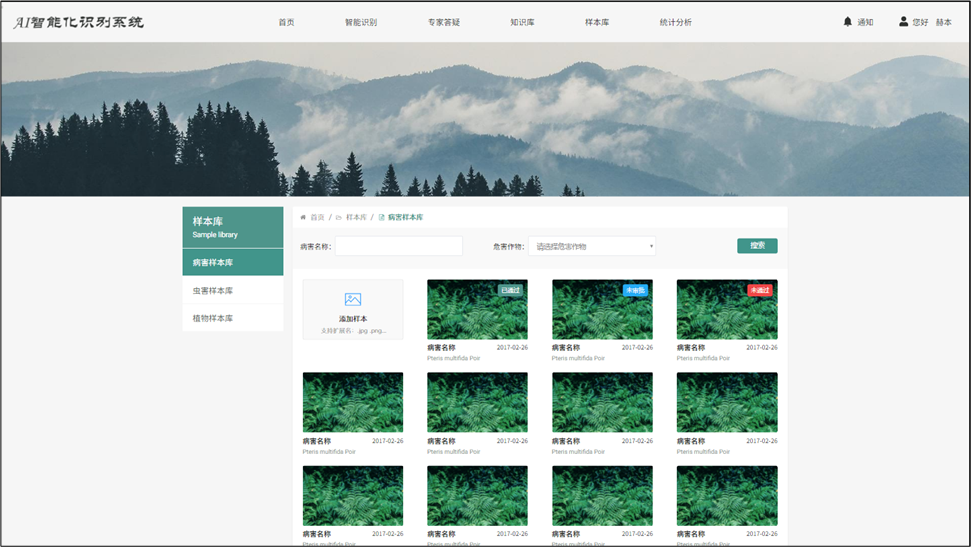This screenshot has height=547, width=971.
Task: Open the 危害作物 crop selection dropdown
Action: tap(592, 246)
